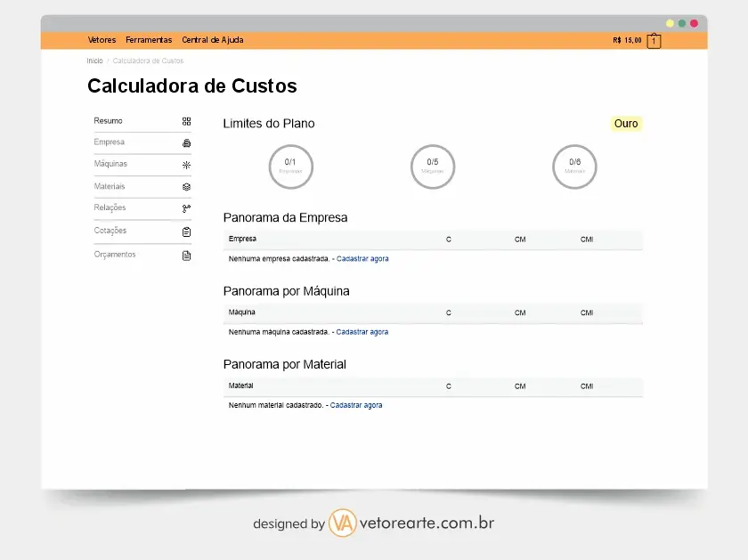Click 'Nenhuma máquina cadastrada' text

279,332
